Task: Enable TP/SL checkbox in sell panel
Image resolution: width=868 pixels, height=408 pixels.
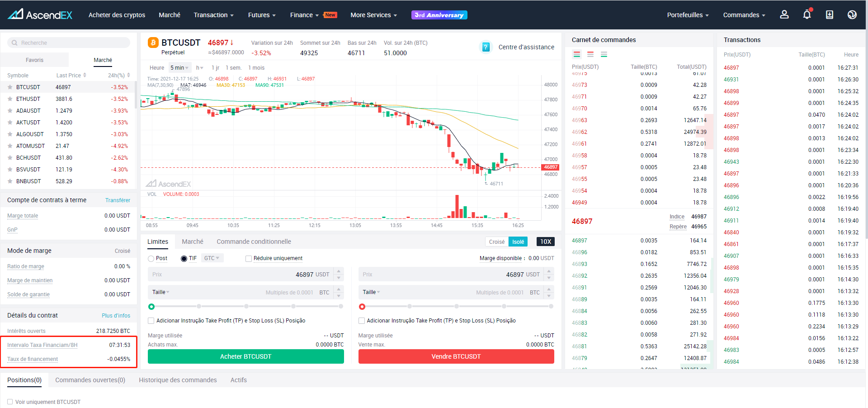Action: click(362, 321)
